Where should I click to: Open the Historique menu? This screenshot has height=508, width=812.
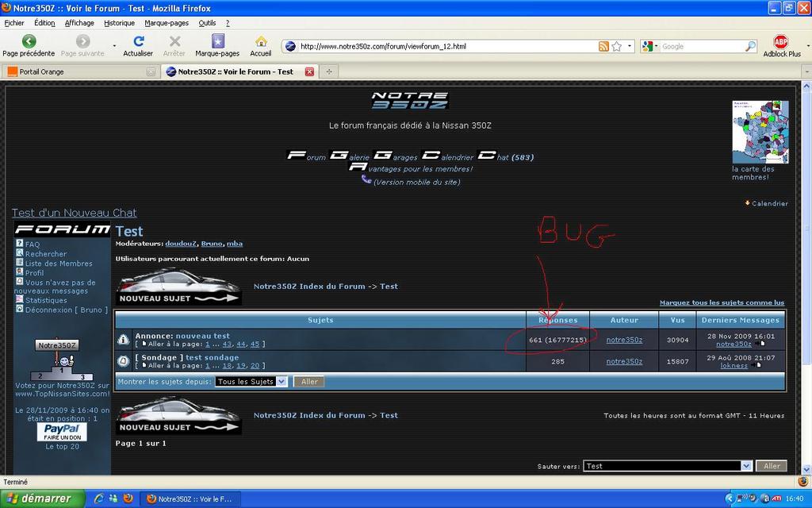click(119, 23)
